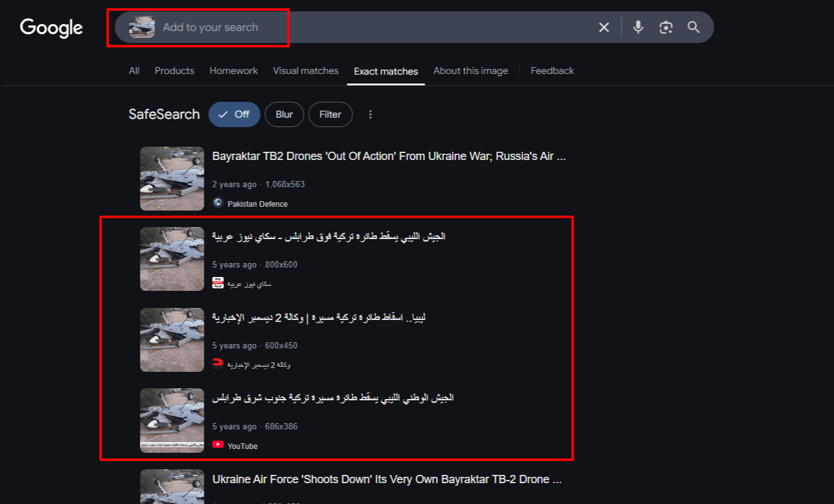Send Feedback via the Feedback link
Image resolution: width=834 pixels, height=504 pixels.
pyautogui.click(x=552, y=71)
